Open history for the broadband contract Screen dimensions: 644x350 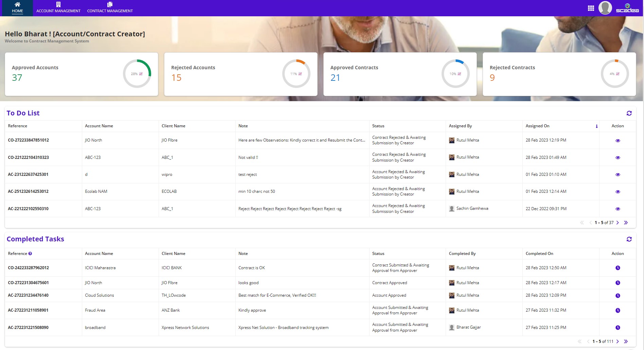pos(618,327)
